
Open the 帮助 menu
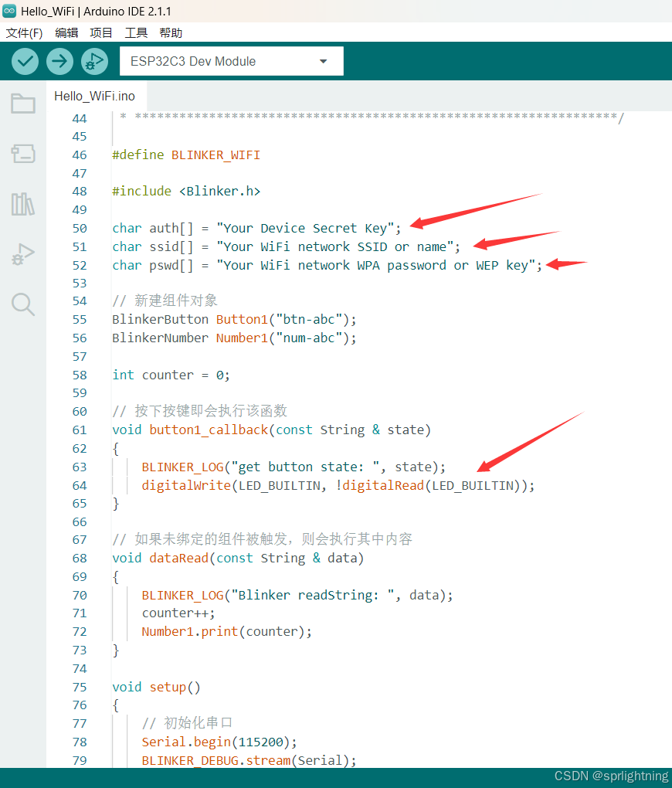(171, 33)
